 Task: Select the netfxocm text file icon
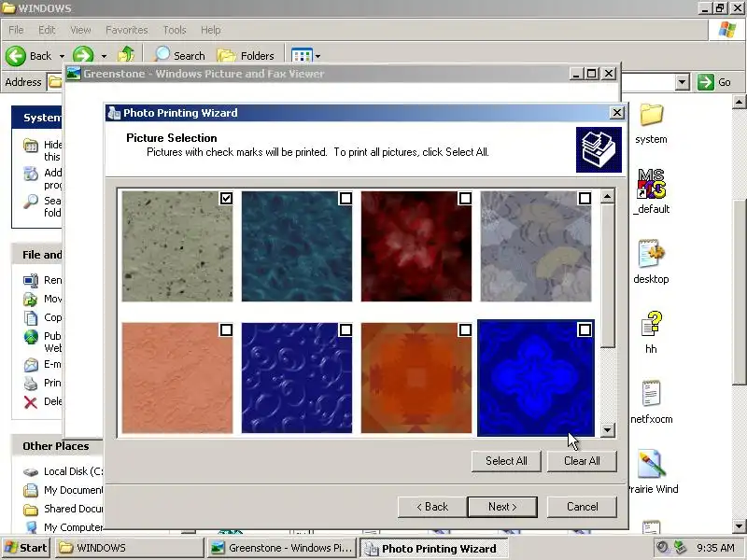651,393
